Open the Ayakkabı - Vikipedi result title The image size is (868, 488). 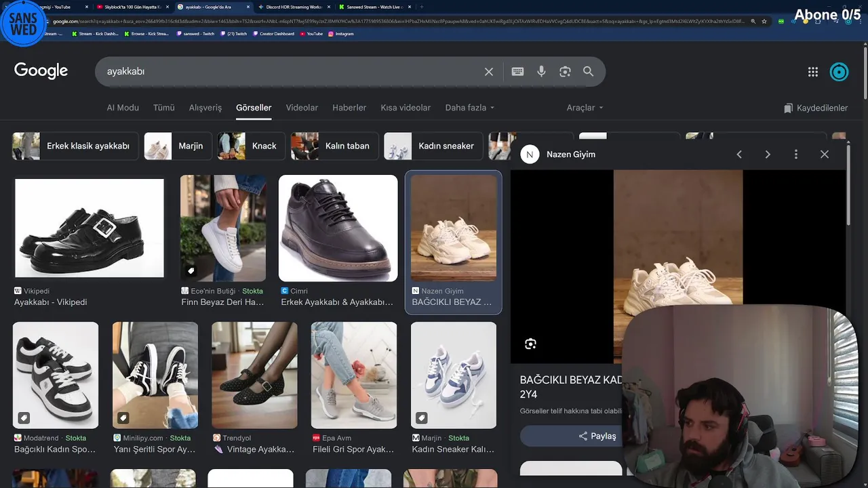(51, 302)
